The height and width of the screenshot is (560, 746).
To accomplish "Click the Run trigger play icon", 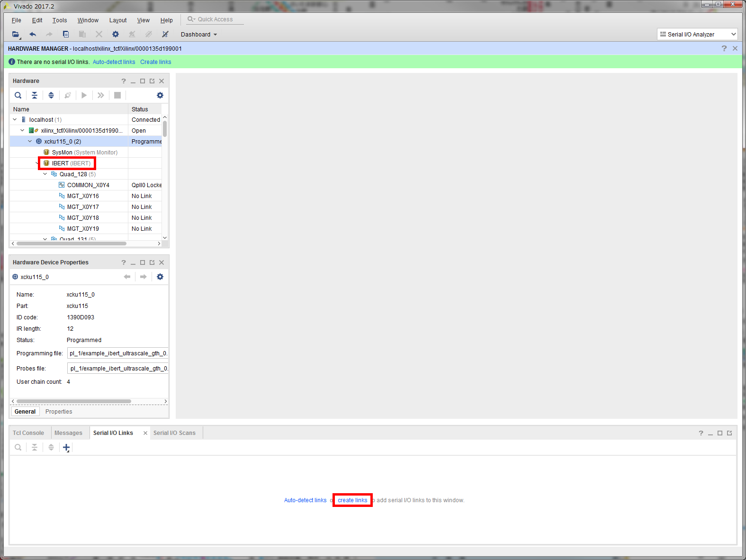I will [x=84, y=95].
